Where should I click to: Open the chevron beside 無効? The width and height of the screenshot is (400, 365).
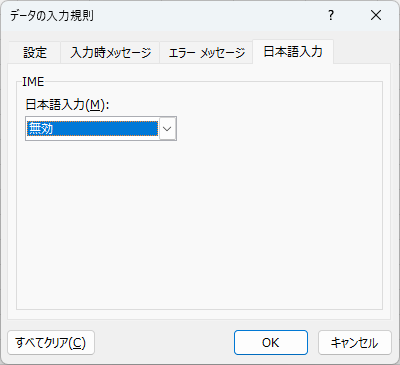(168, 129)
